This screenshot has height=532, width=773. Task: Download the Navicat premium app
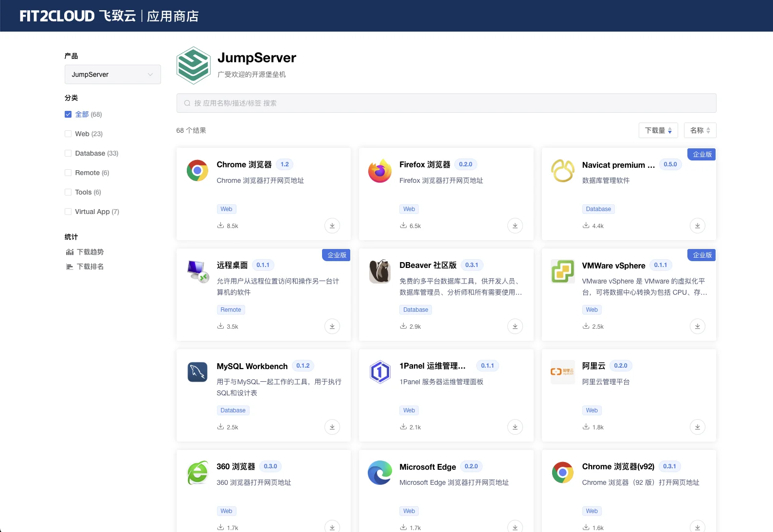[x=698, y=226]
